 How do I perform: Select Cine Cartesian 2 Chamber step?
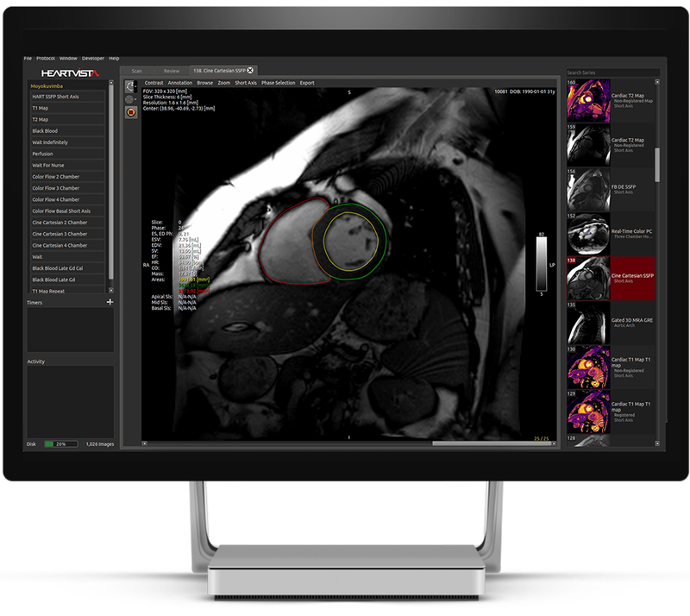68,223
